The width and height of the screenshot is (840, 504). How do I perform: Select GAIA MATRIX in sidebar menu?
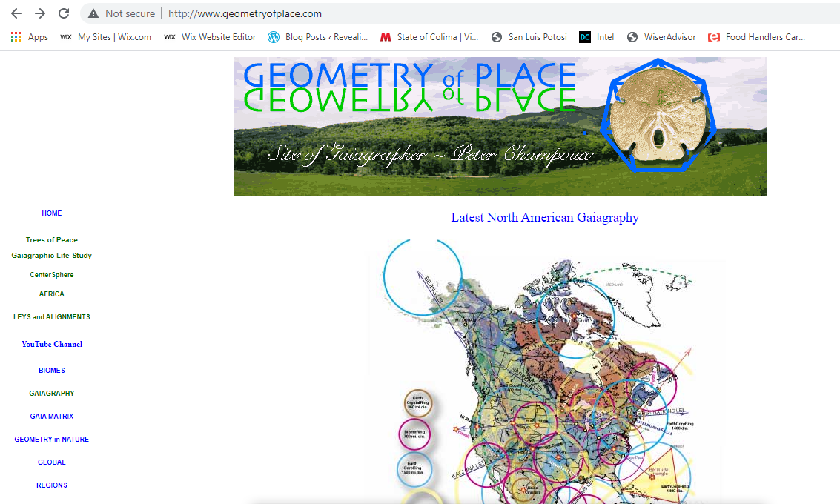pyautogui.click(x=52, y=417)
